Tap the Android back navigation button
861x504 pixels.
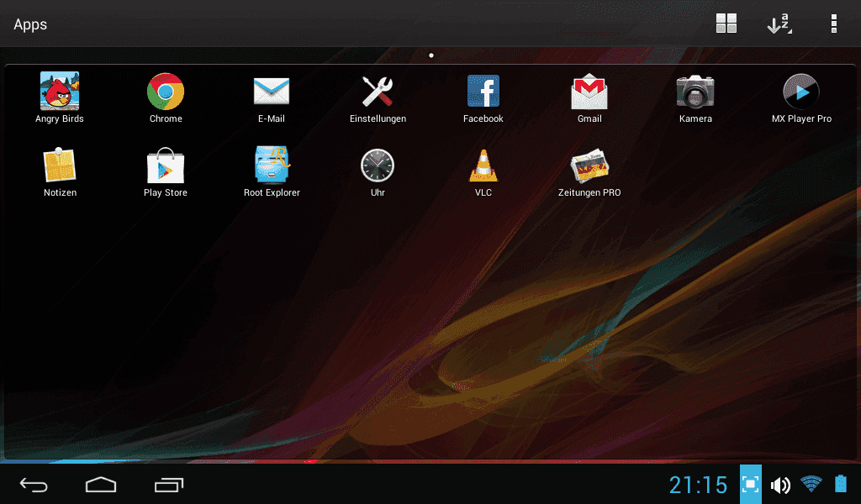(x=34, y=485)
